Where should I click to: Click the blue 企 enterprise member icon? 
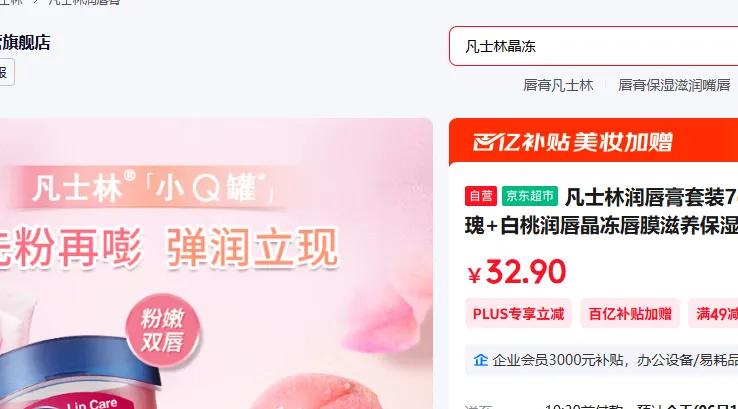480,360
